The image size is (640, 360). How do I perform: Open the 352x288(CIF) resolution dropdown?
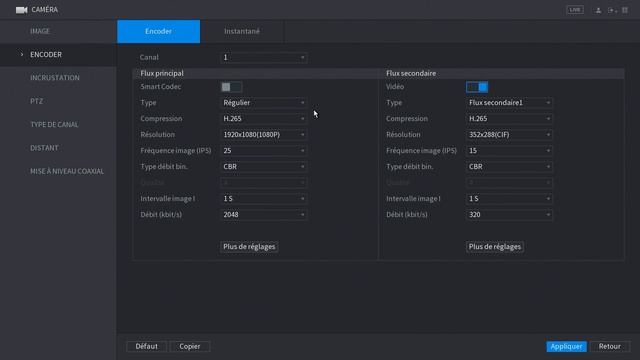click(x=509, y=135)
